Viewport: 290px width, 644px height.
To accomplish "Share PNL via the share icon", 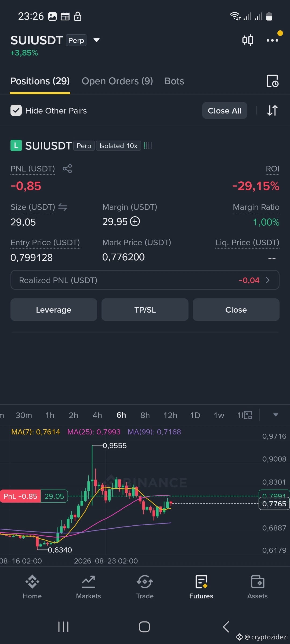I will point(67,169).
